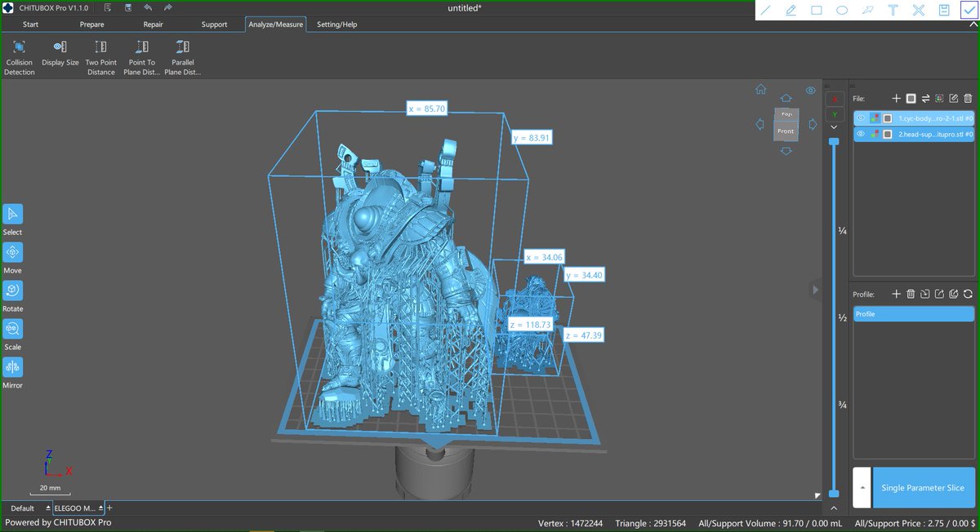The image size is (980, 532).
Task: Open slice options arrow left of Single Parameter Slice
Action: point(862,488)
